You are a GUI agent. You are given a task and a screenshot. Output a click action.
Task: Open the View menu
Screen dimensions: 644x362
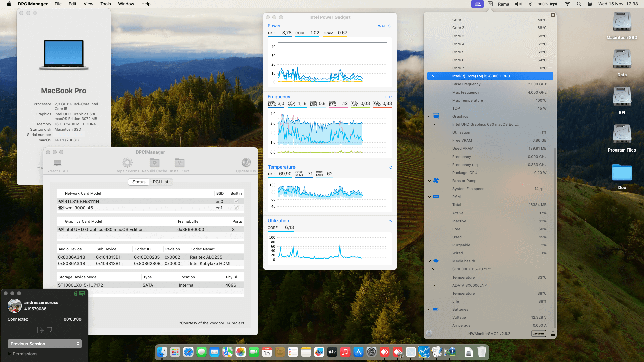coord(88,4)
